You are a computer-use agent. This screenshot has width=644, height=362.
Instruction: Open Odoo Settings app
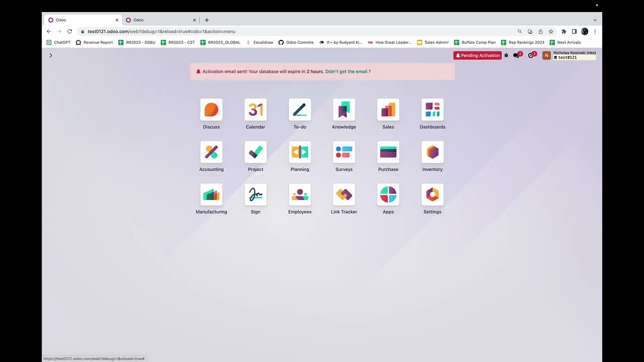pyautogui.click(x=433, y=195)
